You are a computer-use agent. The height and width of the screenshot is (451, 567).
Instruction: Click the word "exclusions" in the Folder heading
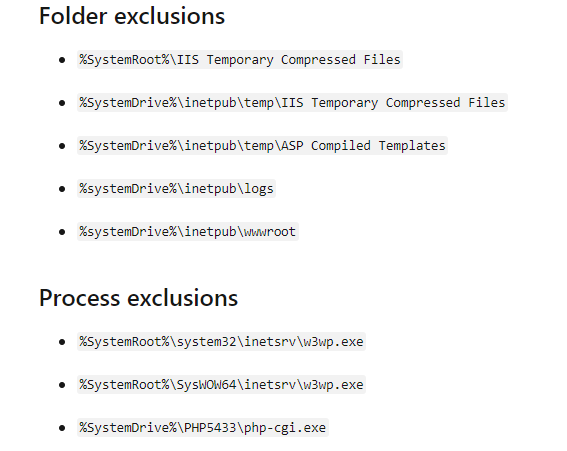[170, 16]
